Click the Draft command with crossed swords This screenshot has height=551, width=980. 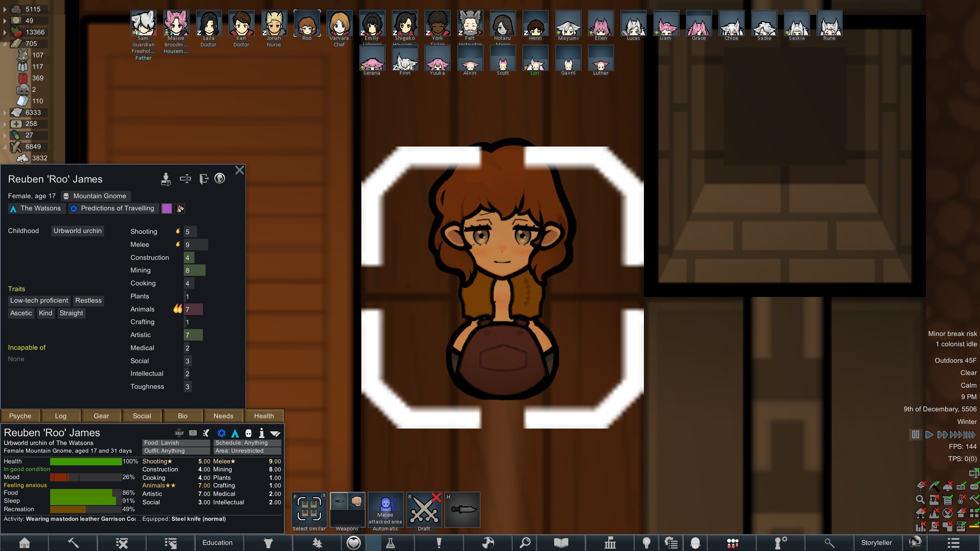[424, 510]
